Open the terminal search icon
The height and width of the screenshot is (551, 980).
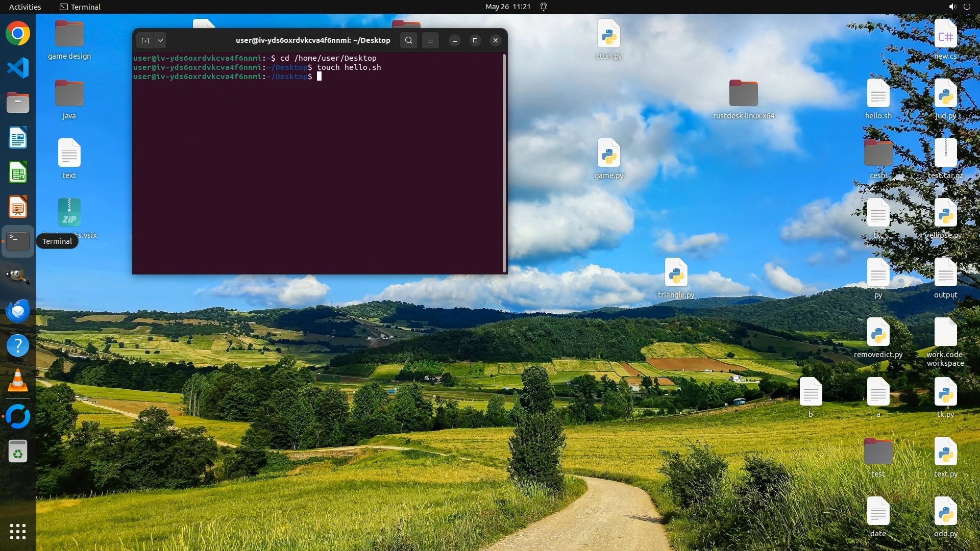[x=408, y=40]
